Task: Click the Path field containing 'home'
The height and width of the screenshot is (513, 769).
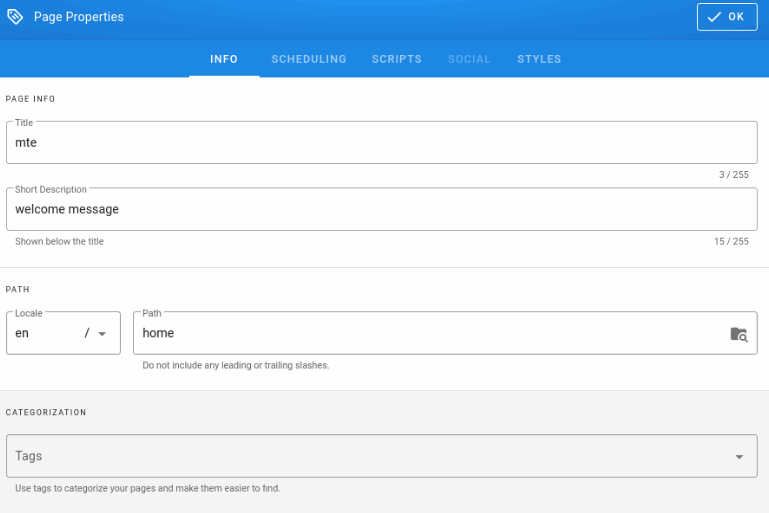Action: (x=430, y=333)
